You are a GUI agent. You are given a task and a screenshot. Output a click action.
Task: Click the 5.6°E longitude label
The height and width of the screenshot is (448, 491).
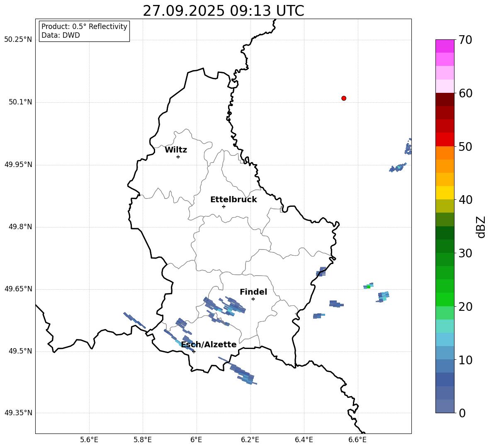click(89, 440)
